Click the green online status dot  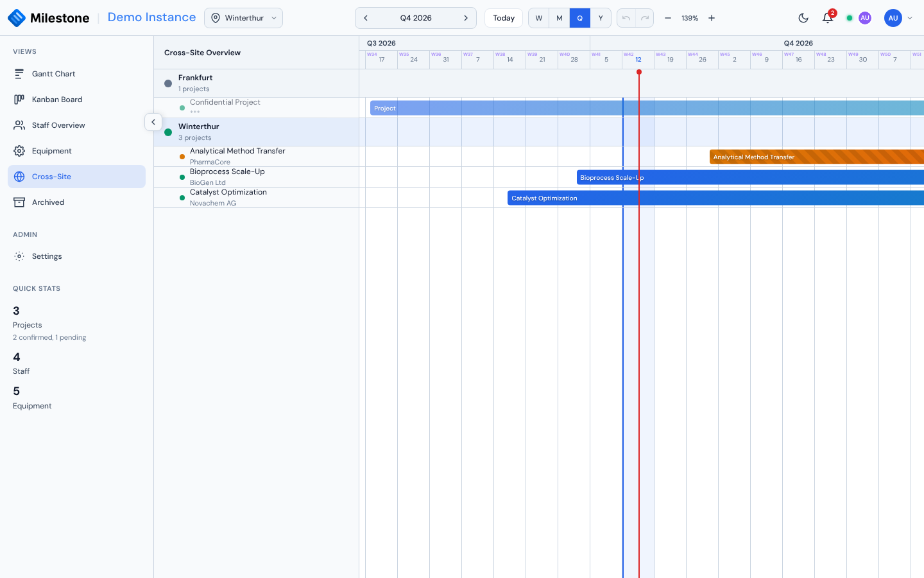click(x=850, y=18)
